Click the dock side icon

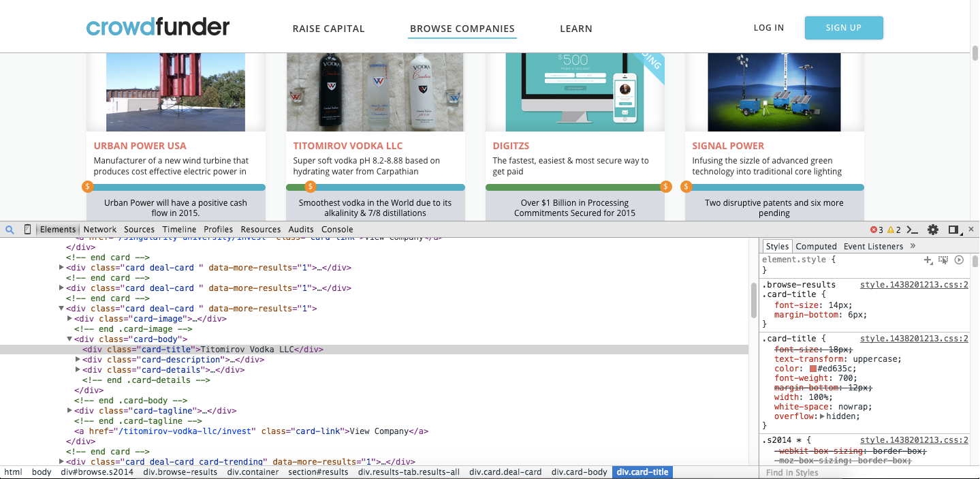954,230
